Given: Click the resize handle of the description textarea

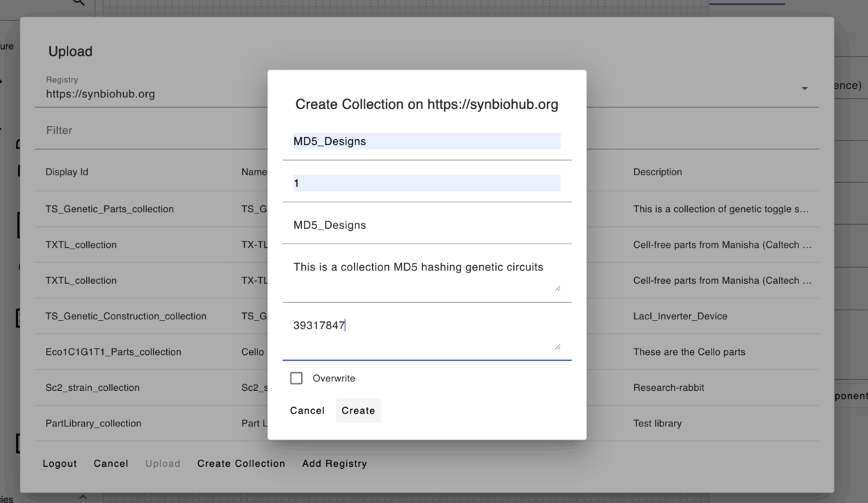Looking at the screenshot, I should point(557,288).
